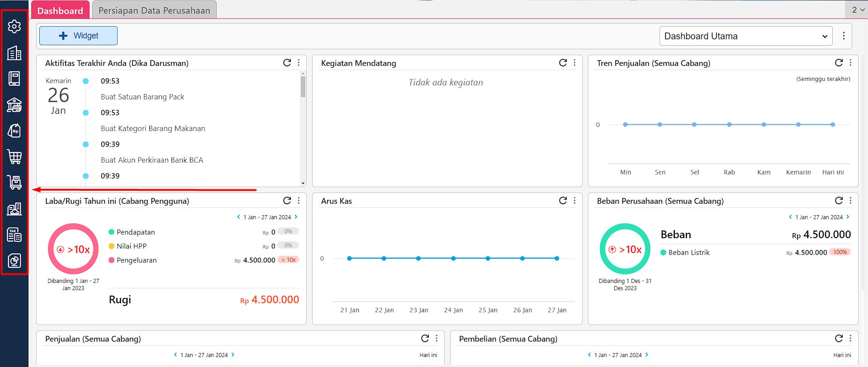Open the tax calculator sidebar icon
Screen dimensions: 868x367
coord(14,235)
